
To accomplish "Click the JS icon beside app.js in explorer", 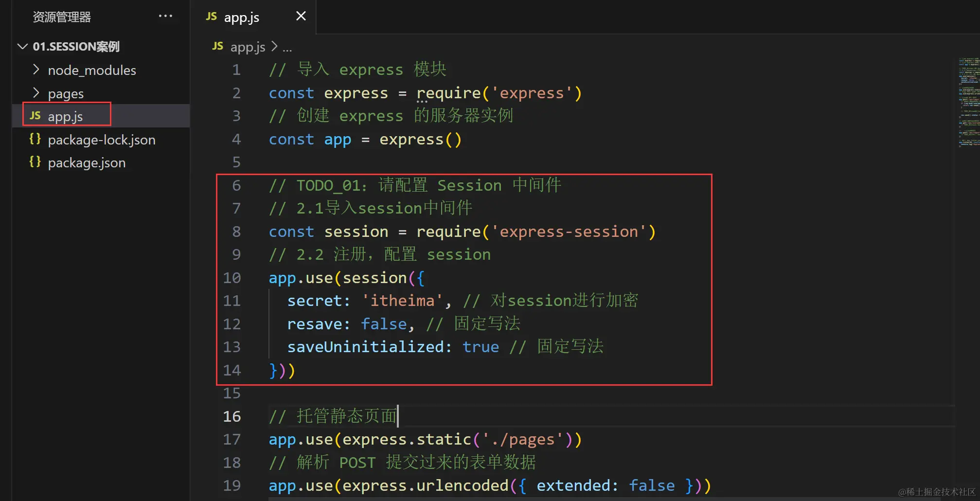I will coord(35,116).
